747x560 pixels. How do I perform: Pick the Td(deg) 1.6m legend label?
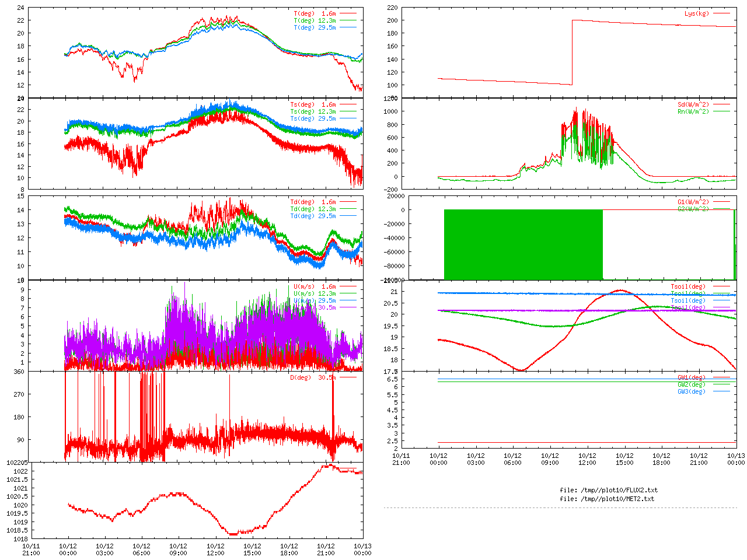[x=313, y=202]
